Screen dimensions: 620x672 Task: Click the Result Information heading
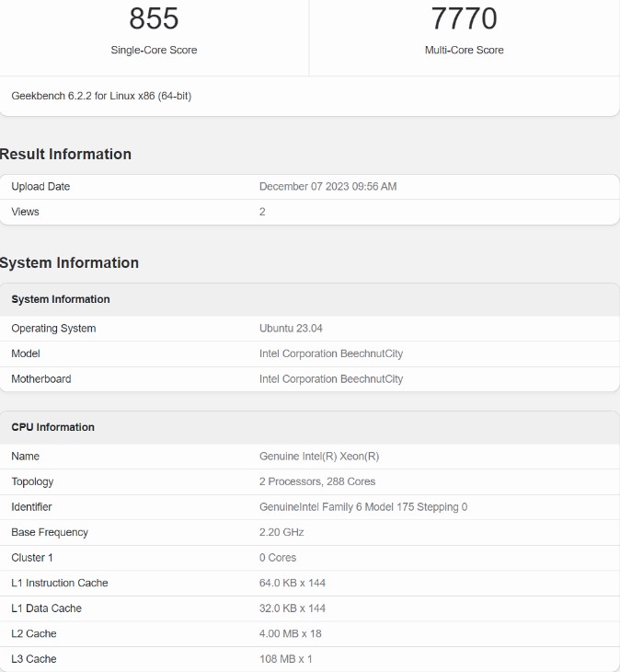pos(66,155)
